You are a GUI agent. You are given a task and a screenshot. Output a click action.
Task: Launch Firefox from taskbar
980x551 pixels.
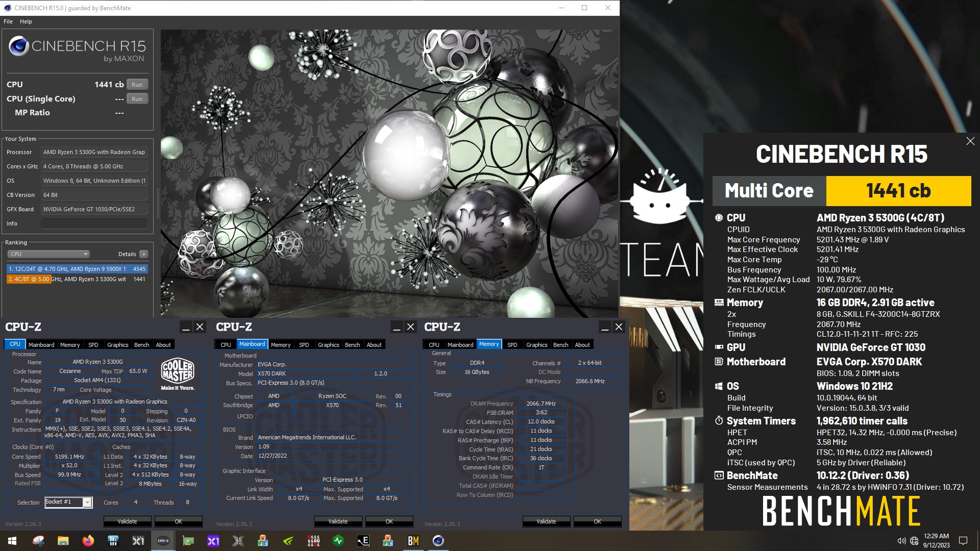[x=88, y=541]
